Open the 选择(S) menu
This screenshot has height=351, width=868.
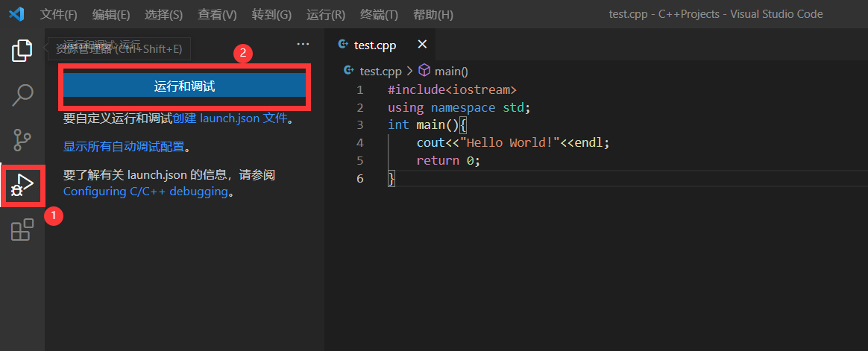click(164, 14)
